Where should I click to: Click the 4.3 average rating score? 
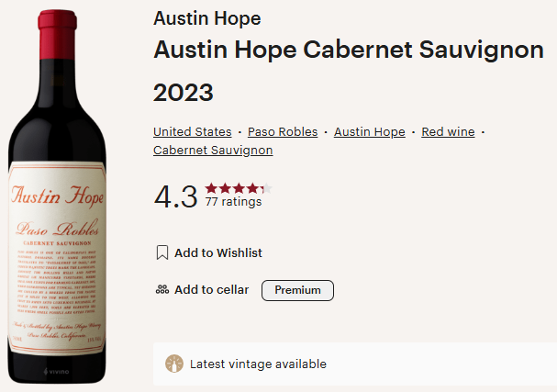(175, 196)
